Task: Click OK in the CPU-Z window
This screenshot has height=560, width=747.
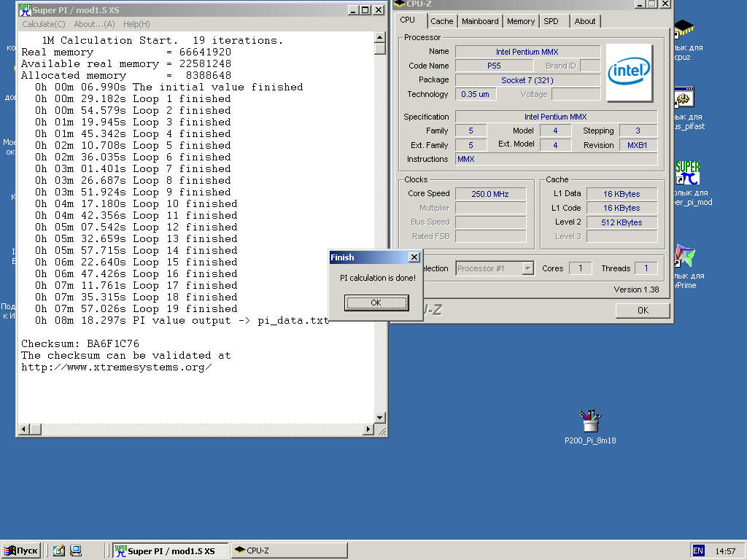Action: coord(643,311)
